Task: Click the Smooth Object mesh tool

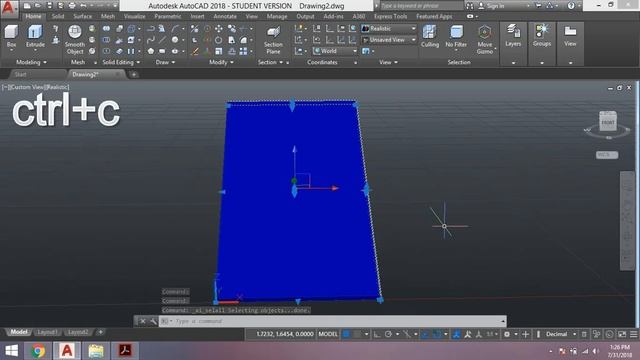Action: click(x=75, y=40)
